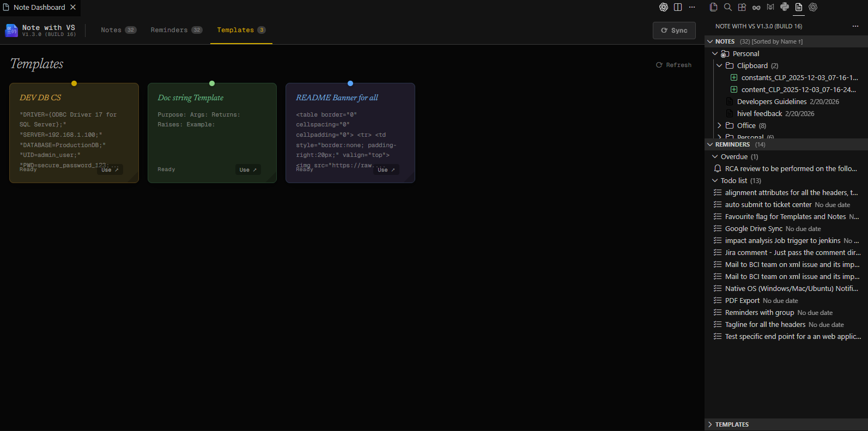Open the Doc string Template card title
The image size is (868, 431).
[191, 98]
